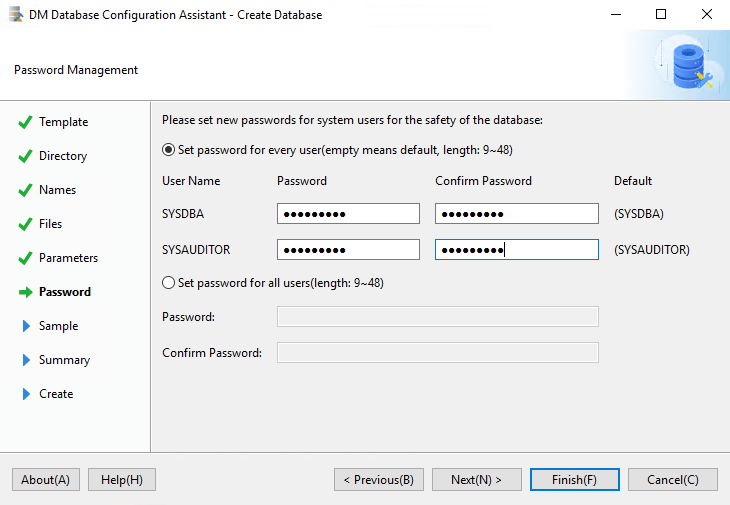Click the database wrench logo in the header

(691, 67)
